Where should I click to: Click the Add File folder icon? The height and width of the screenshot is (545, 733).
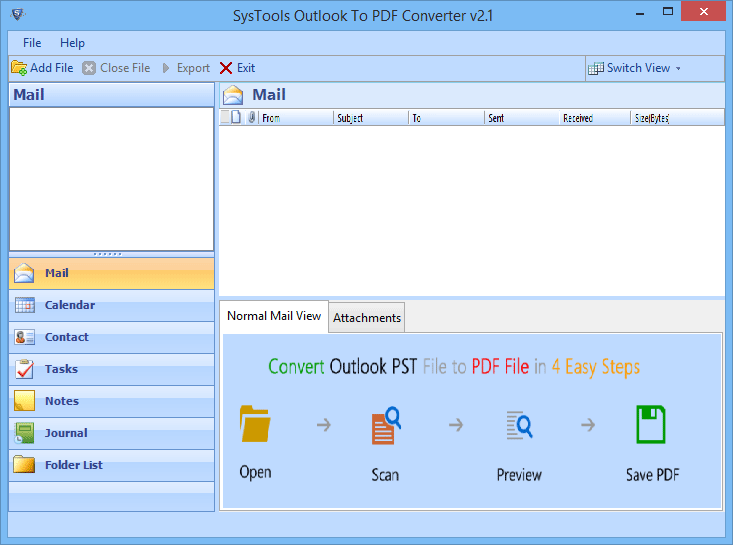point(19,68)
